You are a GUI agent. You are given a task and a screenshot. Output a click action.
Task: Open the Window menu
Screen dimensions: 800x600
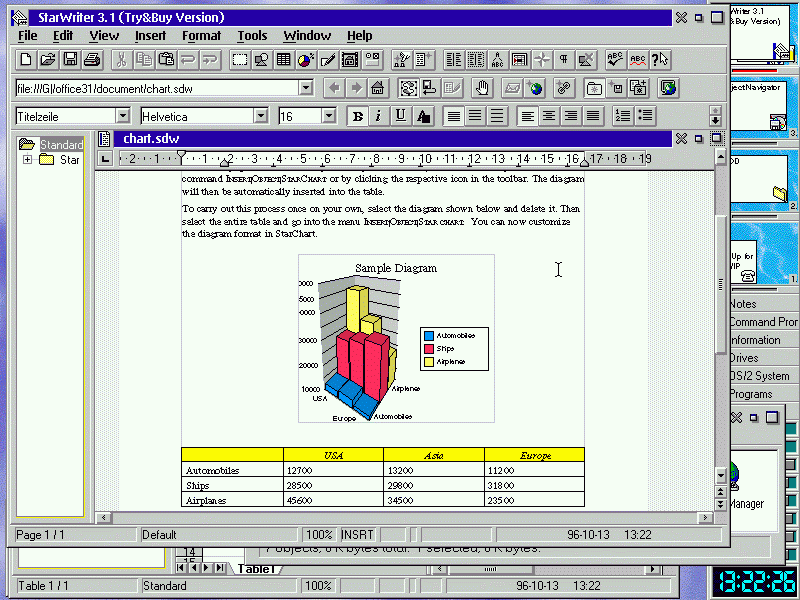(307, 36)
